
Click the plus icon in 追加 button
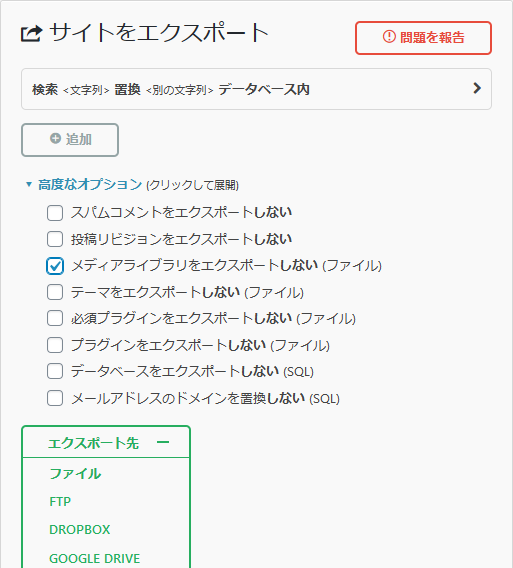55,138
